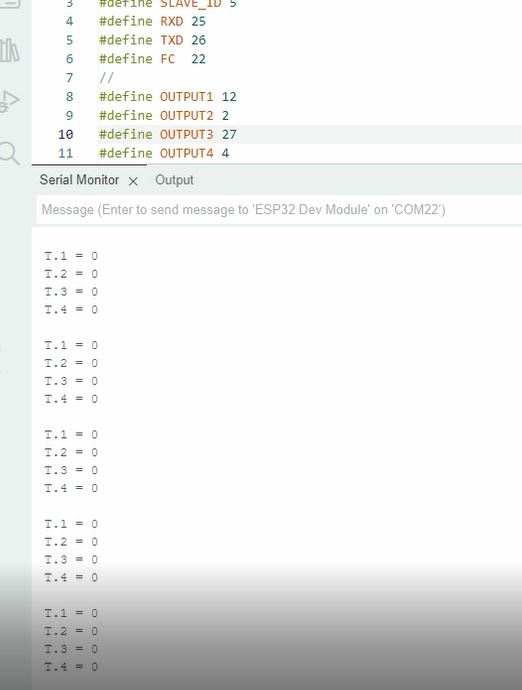Click line number 4 in gutter
The height and width of the screenshot is (690, 522).
[69, 21]
